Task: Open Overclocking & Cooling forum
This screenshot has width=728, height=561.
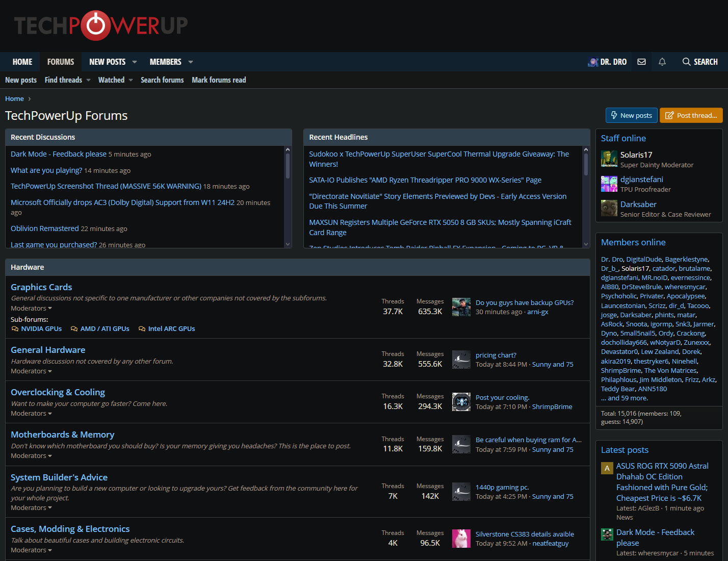Action: tap(58, 392)
